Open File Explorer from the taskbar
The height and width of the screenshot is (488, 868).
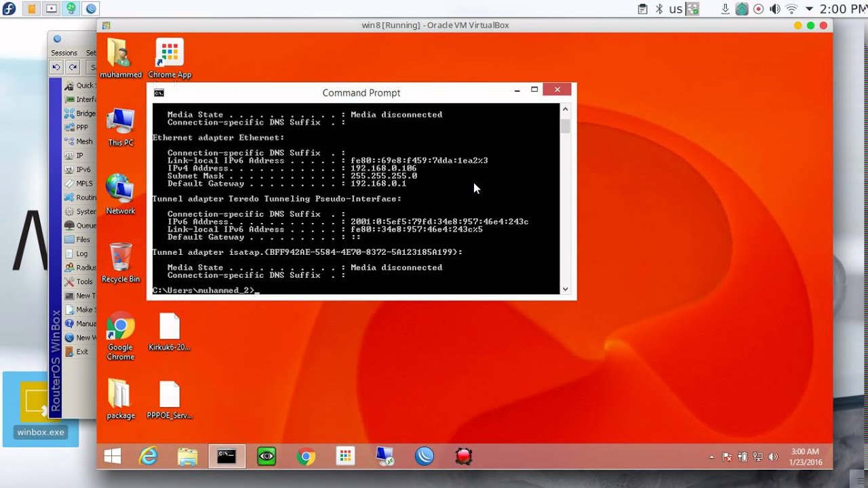tap(187, 457)
